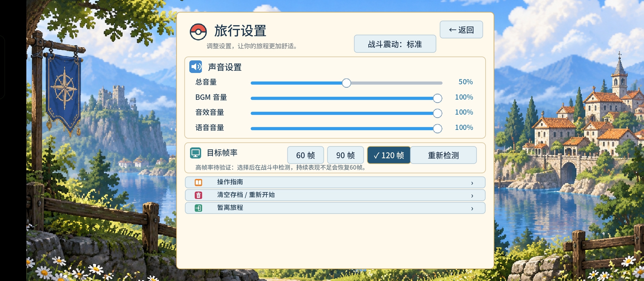The image size is (644, 281).
Task: Select the ✓ 120 帧 frame rate option
Action: click(388, 155)
